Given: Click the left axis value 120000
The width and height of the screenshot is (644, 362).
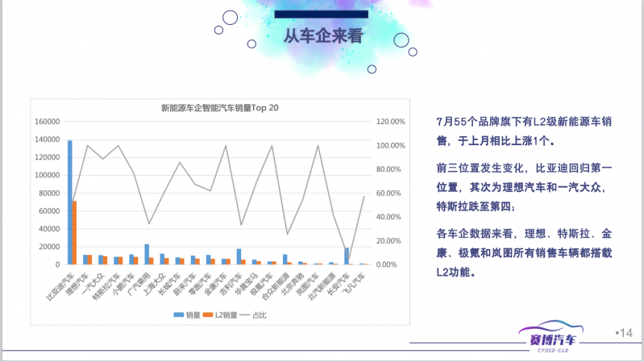Looking at the screenshot, I should point(48,157).
